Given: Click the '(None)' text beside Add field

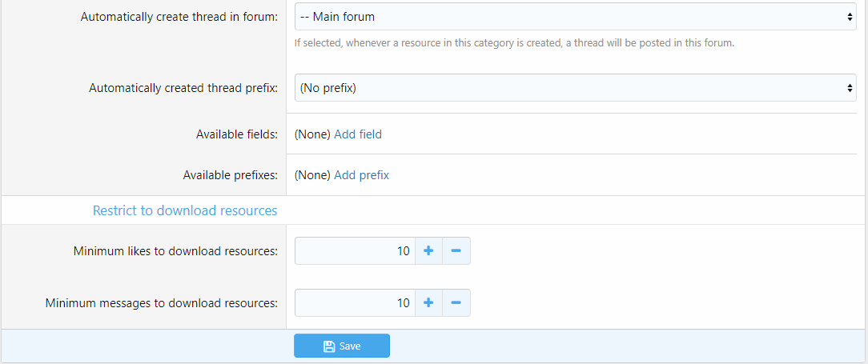Looking at the screenshot, I should pos(312,134).
